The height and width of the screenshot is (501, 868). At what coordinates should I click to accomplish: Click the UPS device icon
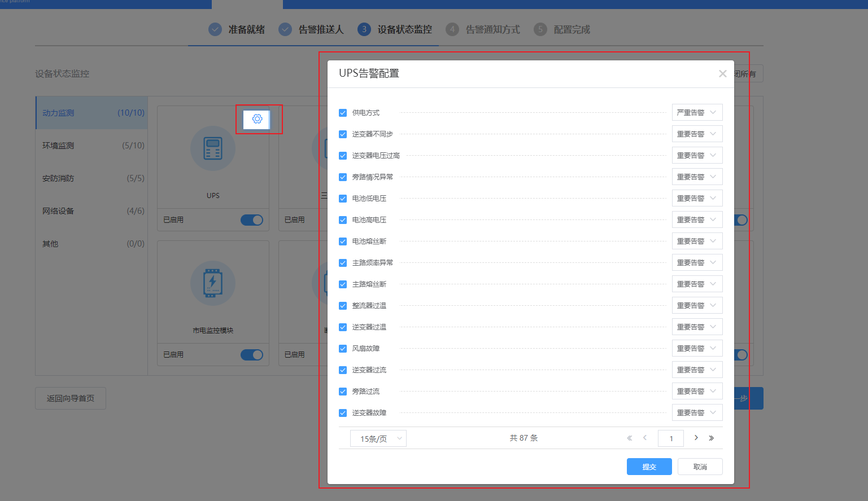point(213,149)
